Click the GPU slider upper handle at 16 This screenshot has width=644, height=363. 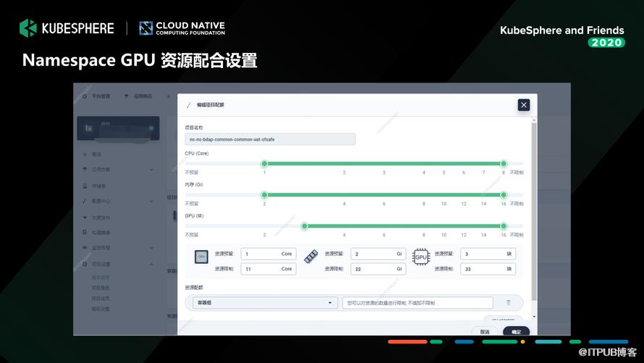[x=504, y=226]
